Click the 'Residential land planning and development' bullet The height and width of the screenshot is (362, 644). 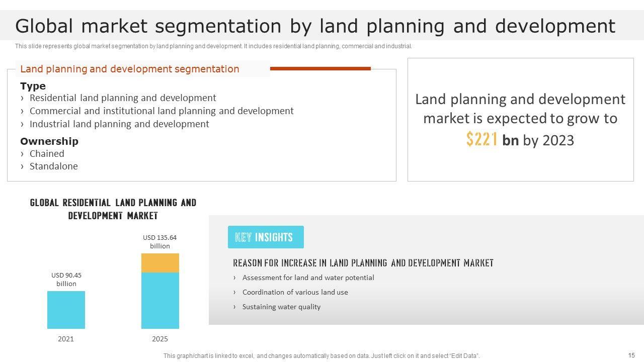(x=123, y=98)
